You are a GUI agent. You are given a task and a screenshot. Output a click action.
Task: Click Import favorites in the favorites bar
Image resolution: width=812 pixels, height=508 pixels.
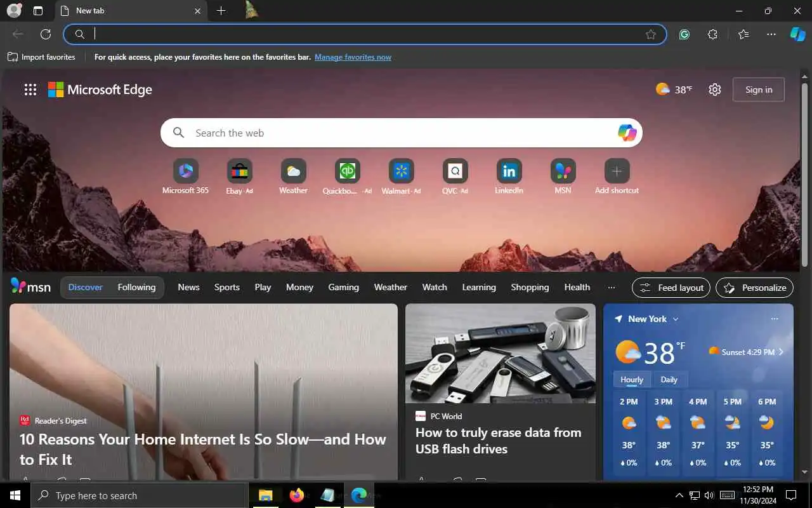(x=41, y=57)
